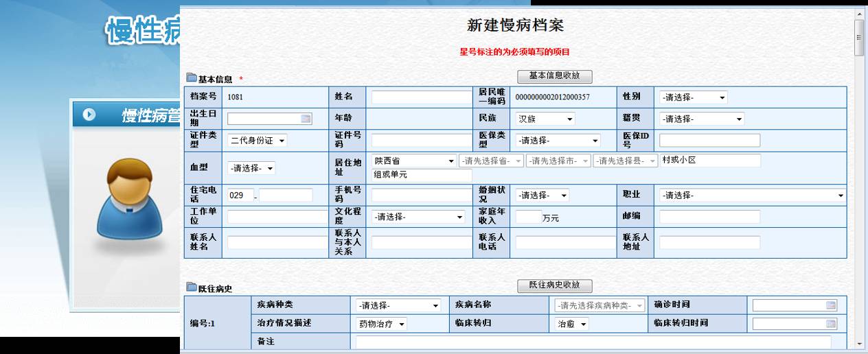868x354 pixels.
Task: Open the 血型 selection dropdown
Action: [251, 168]
